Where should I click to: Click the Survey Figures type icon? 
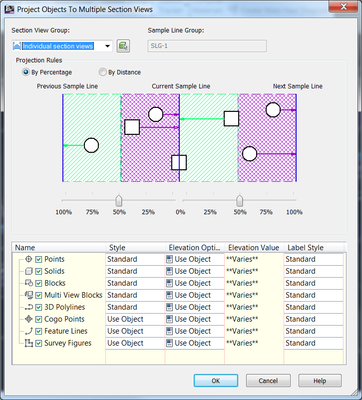[x=29, y=343]
